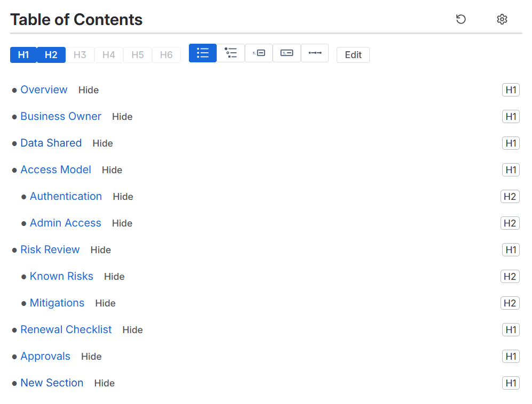The image size is (532, 404).
Task: Open the Overview link
Action: click(44, 90)
